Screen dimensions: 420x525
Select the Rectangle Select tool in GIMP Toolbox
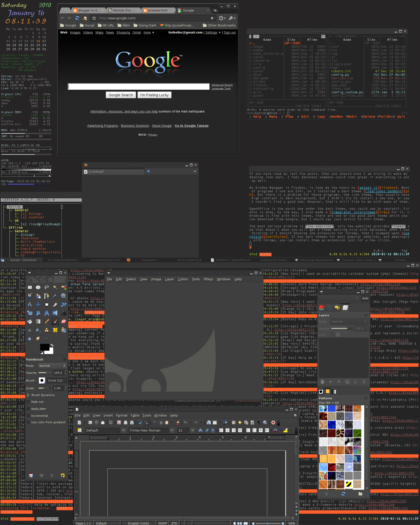click(30, 287)
